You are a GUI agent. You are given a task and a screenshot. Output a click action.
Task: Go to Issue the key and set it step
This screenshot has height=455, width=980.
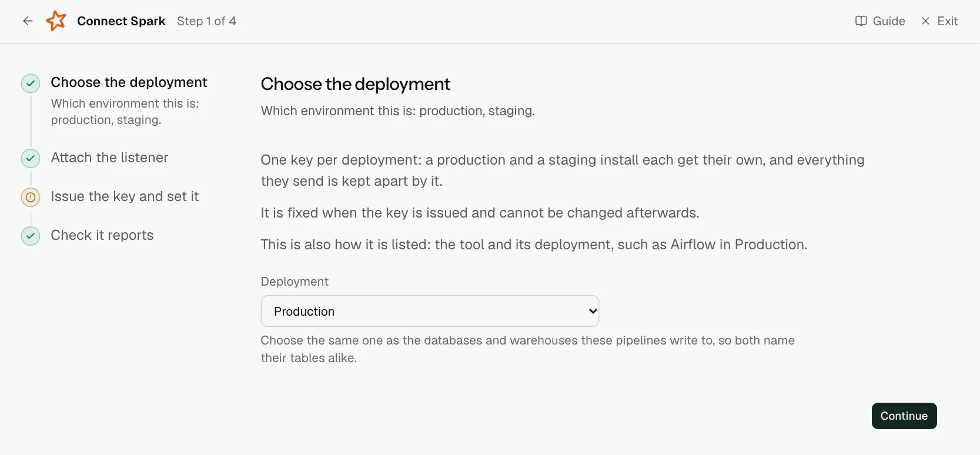pyautogui.click(x=125, y=196)
